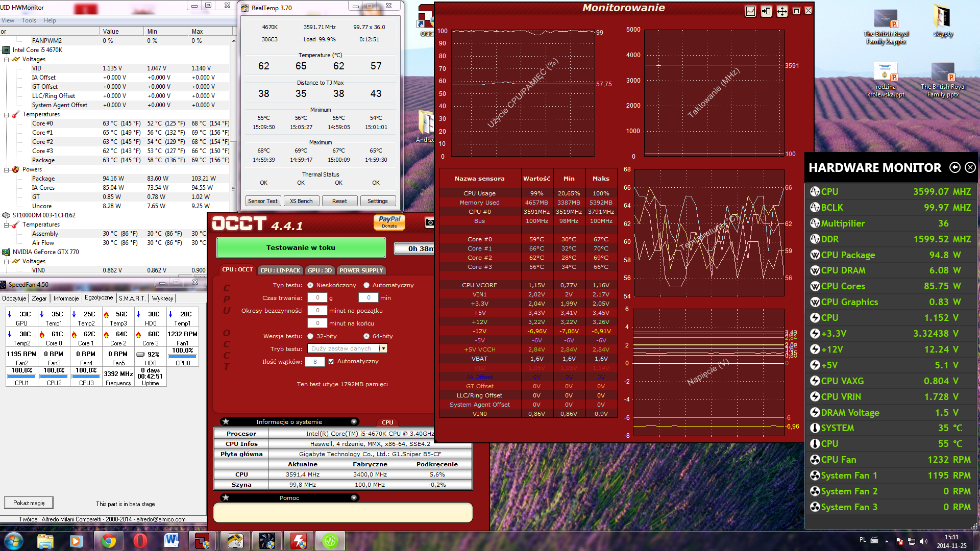Click the move-arrows icon in Monitorowanie
The height and width of the screenshot is (551, 980).
point(782,11)
